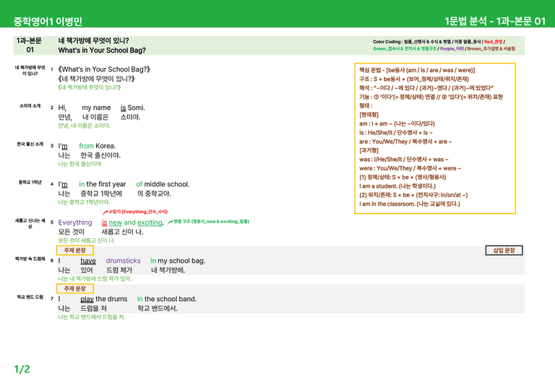
Task: Click the green translation '나는 중학교 1학년이야.'
Action: [x=85, y=202]
